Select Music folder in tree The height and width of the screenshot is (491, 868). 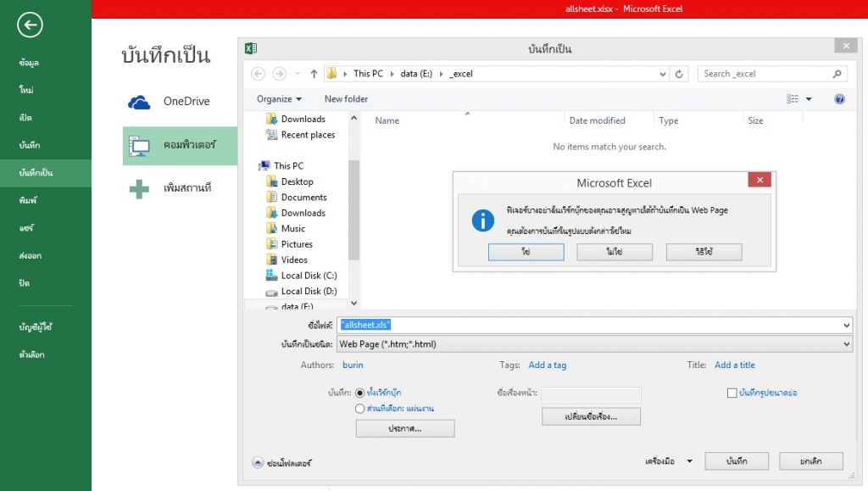click(292, 229)
